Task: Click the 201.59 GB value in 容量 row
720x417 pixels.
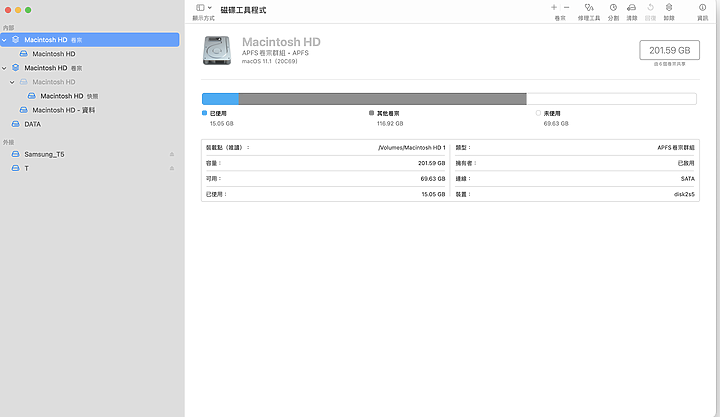Action: (x=432, y=163)
